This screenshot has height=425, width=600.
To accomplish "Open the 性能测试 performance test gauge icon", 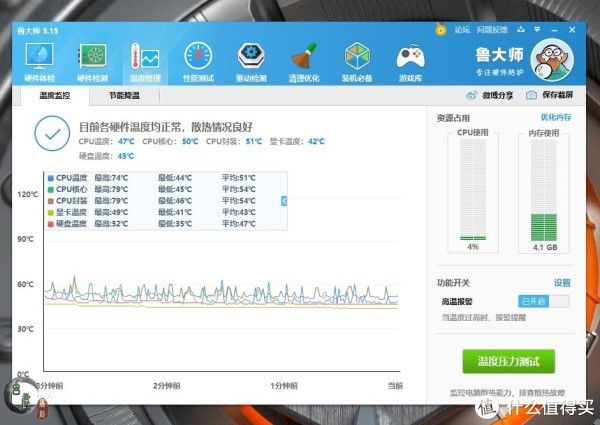I will click(x=198, y=58).
